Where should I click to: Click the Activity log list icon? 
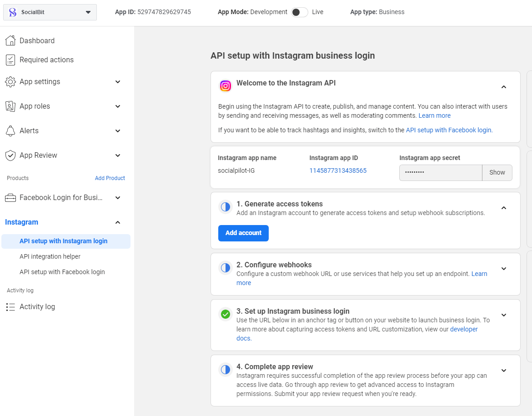point(10,307)
